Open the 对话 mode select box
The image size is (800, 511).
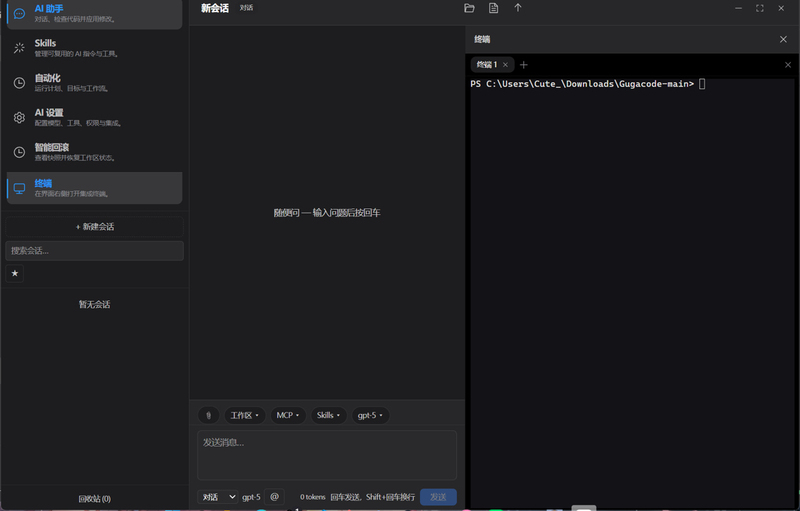pos(218,497)
